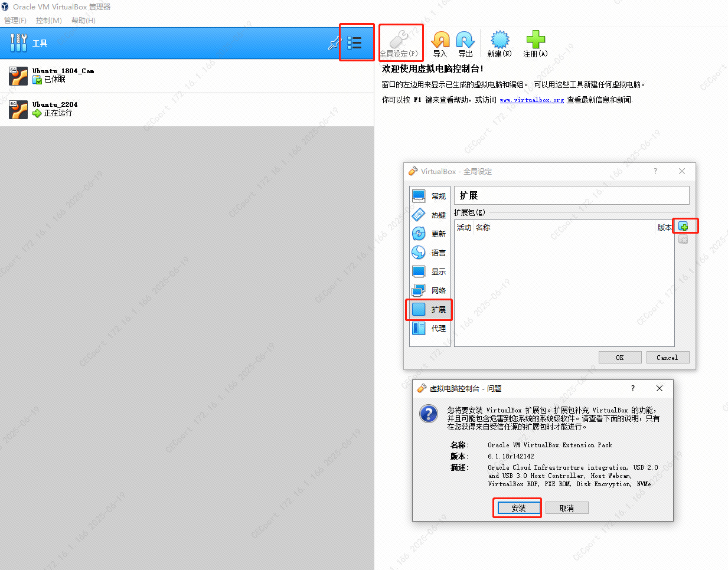Click 新建(N) new VM icon
Screen dimensions: 728x570
tap(500, 44)
